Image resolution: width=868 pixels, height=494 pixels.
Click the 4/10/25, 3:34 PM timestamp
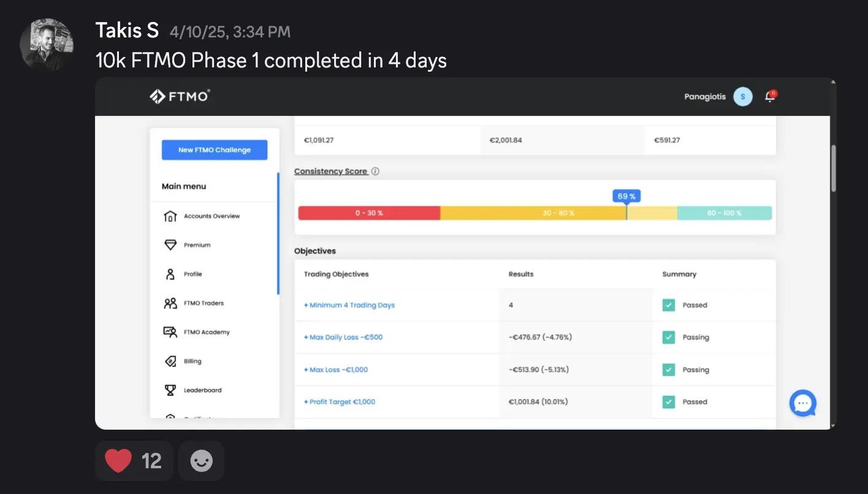pyautogui.click(x=230, y=31)
